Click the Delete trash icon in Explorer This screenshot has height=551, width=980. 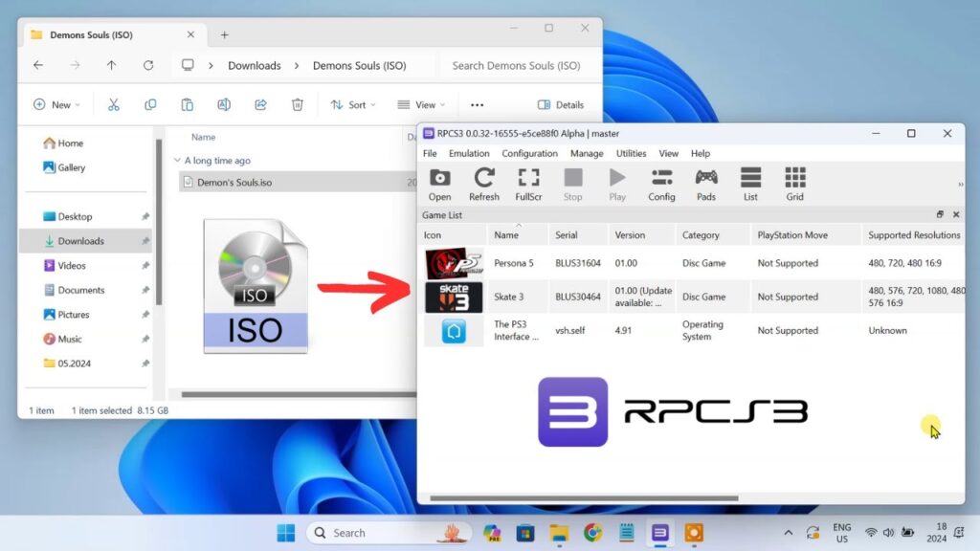click(x=298, y=105)
